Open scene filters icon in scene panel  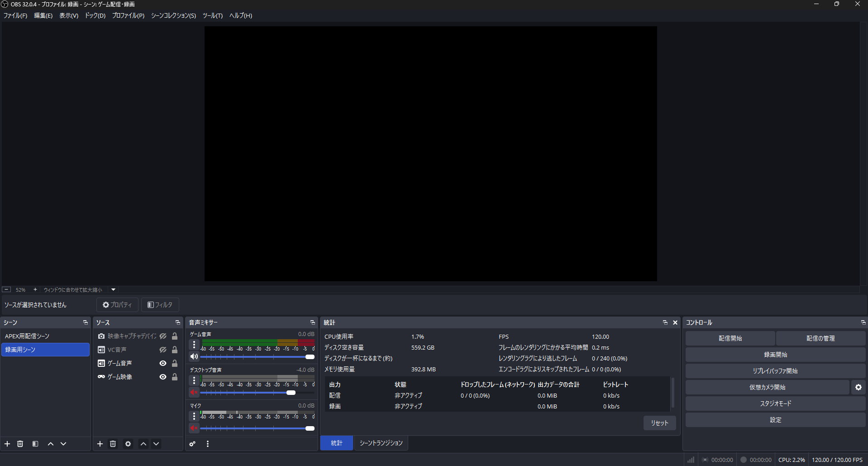[x=35, y=444]
